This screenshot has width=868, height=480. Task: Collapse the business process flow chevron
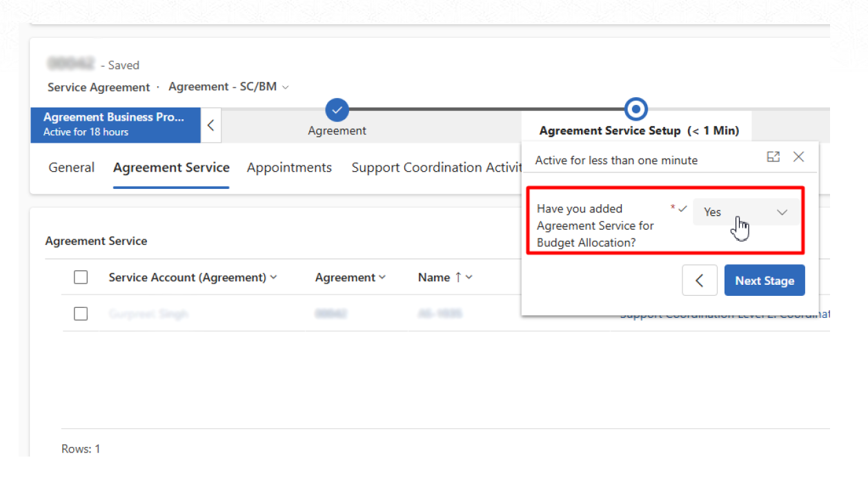211,126
